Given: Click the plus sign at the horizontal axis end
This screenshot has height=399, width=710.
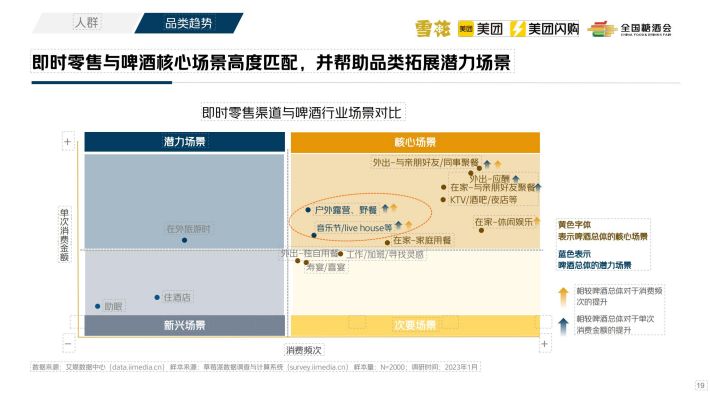Looking at the screenshot, I should 545,344.
